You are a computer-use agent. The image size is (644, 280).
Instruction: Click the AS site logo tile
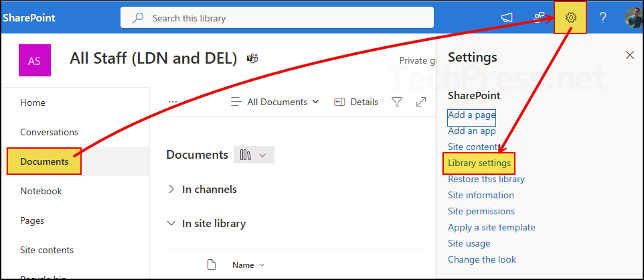35,60
